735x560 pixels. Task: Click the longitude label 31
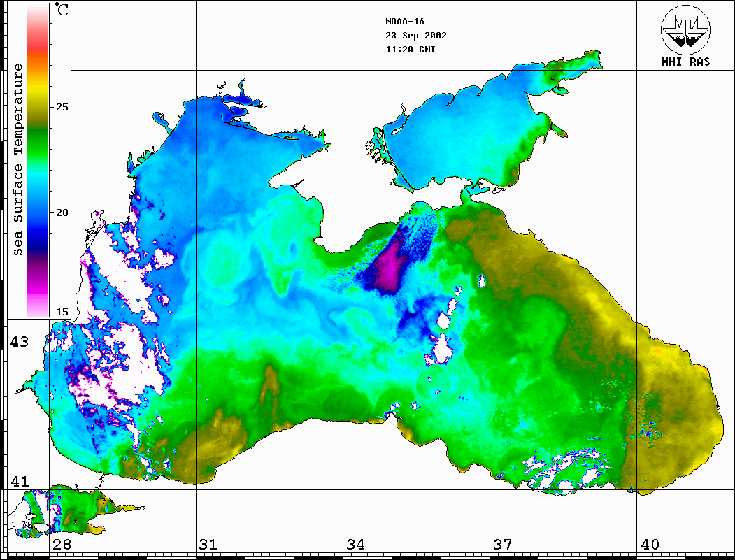tap(208, 545)
